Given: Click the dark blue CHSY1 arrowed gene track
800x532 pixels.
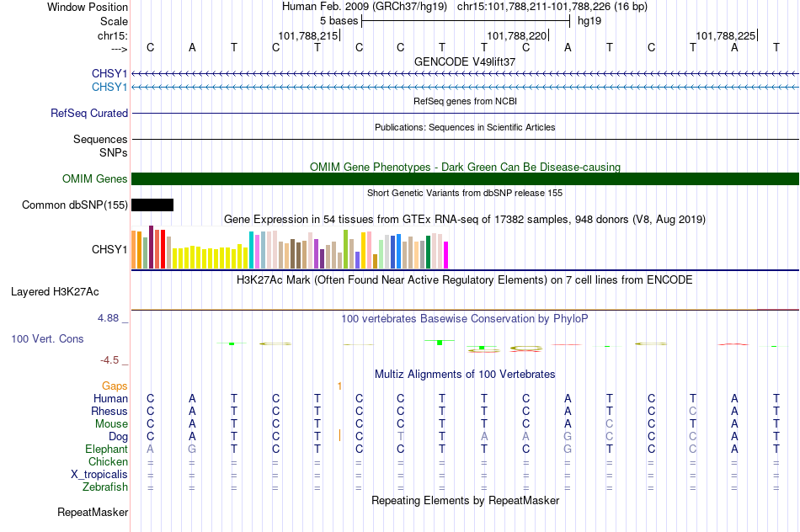Looking at the screenshot, I should (466, 74).
